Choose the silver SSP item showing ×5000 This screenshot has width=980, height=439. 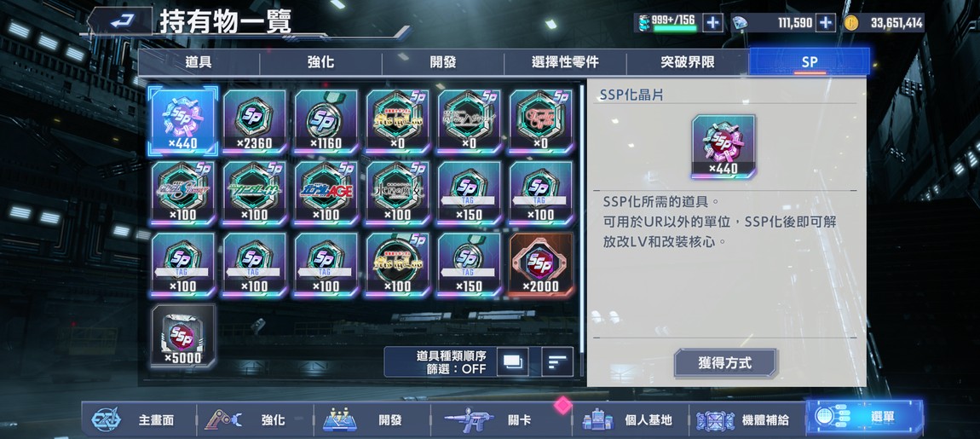(183, 336)
